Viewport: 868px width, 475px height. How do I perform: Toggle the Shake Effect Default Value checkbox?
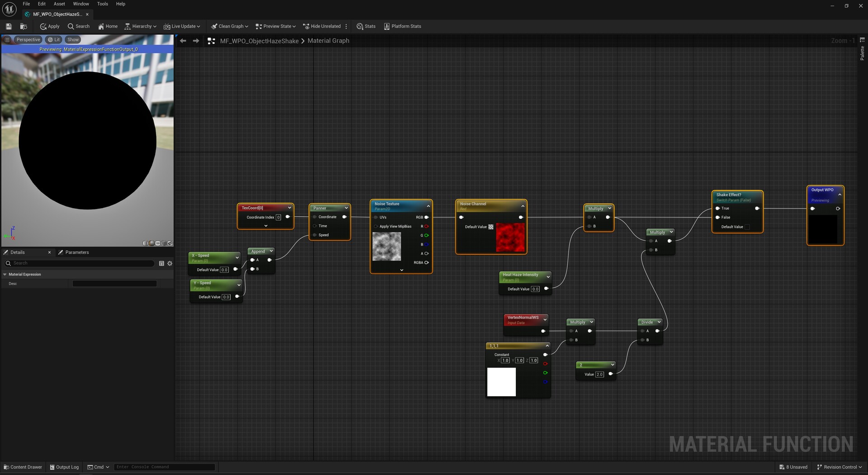747,227
